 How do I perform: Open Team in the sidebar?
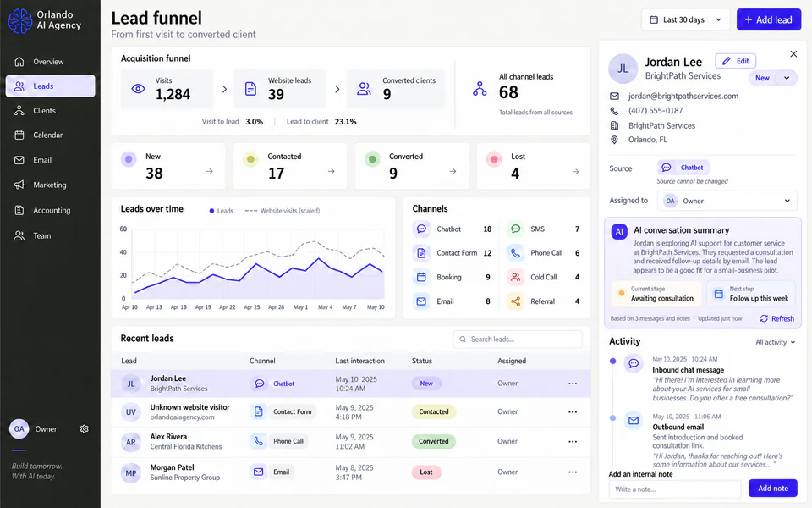50,235
